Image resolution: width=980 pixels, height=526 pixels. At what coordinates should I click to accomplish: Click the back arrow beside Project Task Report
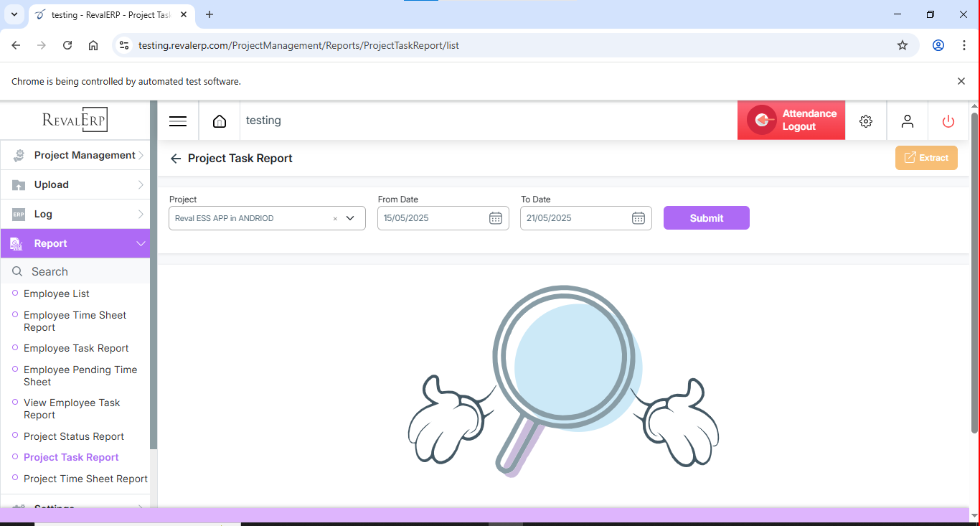175,159
